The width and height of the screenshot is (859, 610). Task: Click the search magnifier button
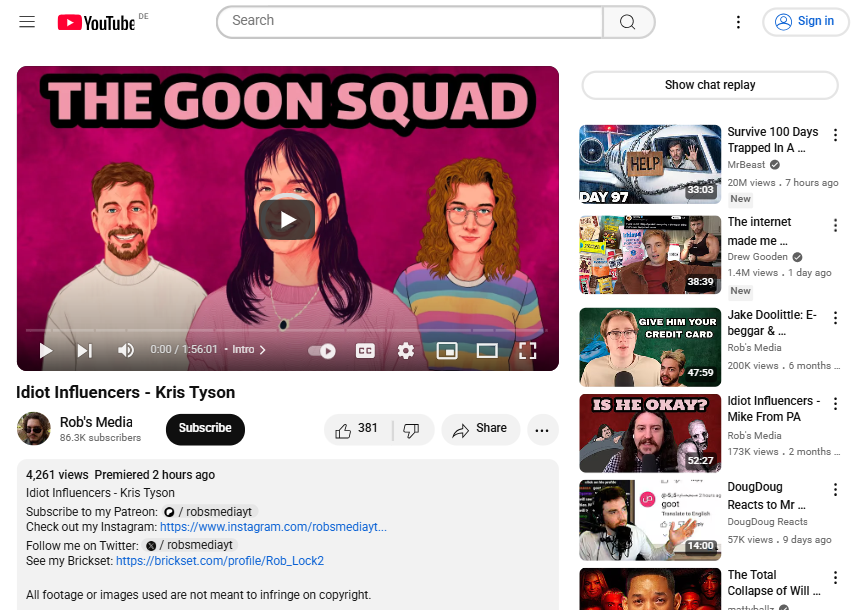tap(628, 22)
